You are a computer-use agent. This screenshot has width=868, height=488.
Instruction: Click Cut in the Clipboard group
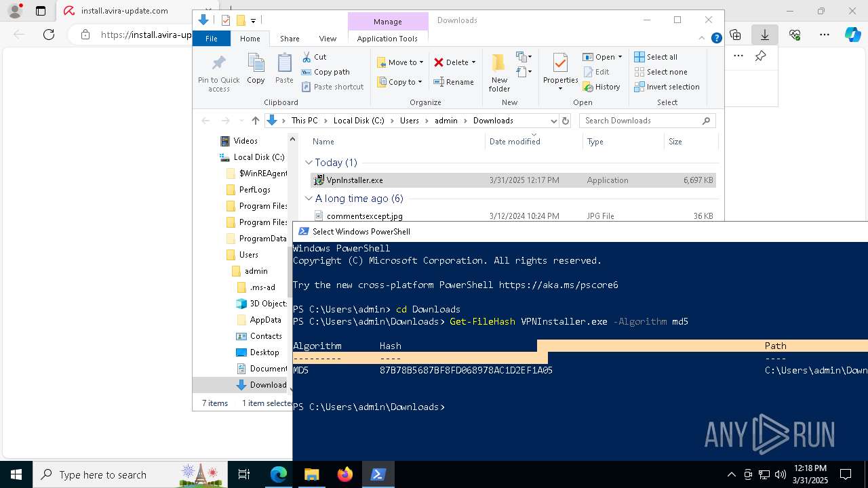[x=314, y=57]
